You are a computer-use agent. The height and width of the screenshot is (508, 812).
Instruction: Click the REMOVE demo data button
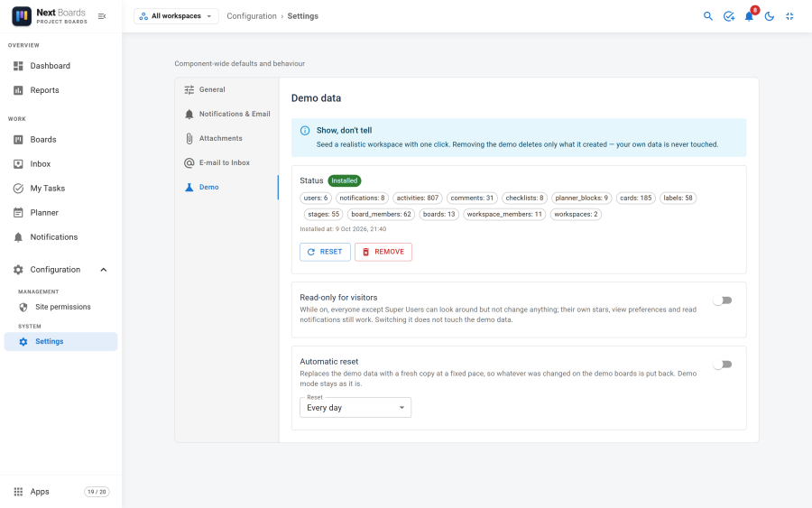tap(383, 252)
